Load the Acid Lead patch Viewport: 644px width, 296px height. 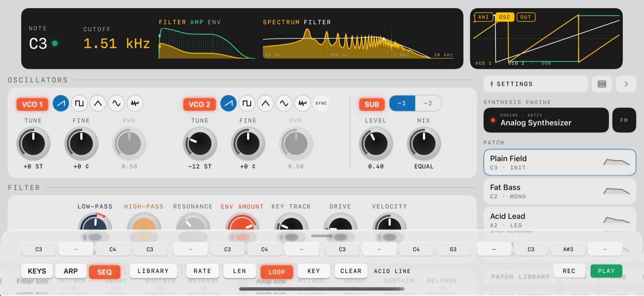pyautogui.click(x=560, y=220)
